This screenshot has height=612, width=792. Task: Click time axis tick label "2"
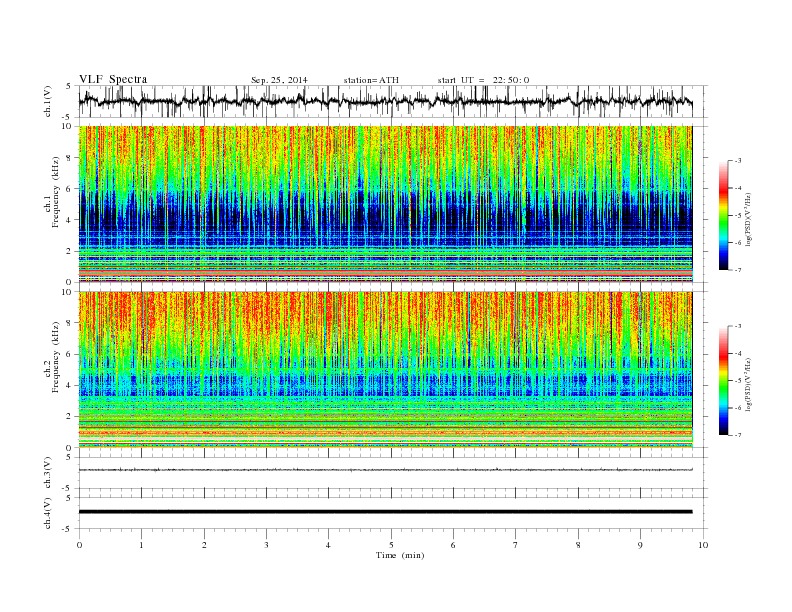204,545
